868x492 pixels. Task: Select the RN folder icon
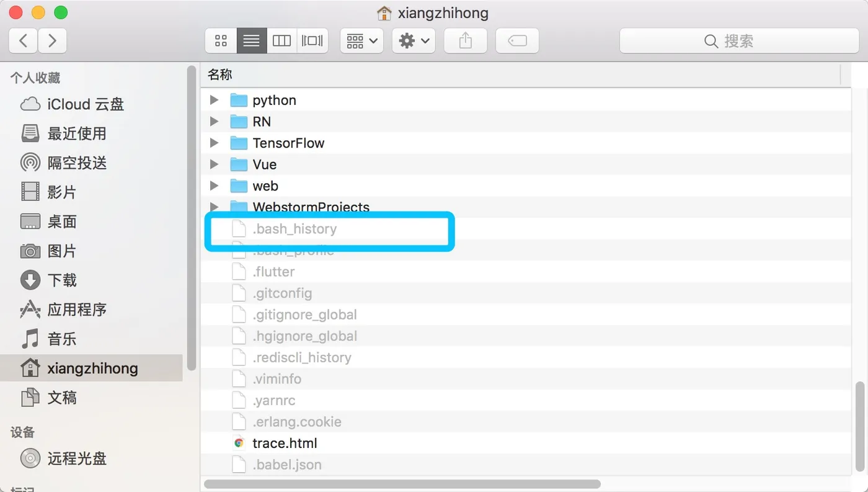coord(239,122)
